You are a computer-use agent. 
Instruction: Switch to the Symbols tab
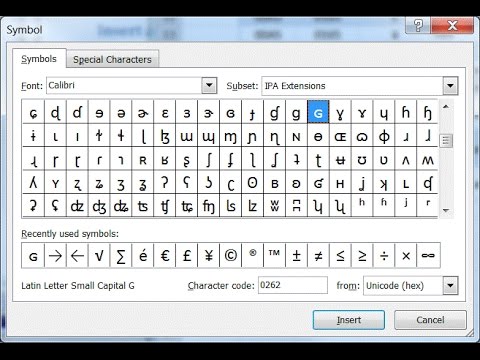click(x=39, y=59)
